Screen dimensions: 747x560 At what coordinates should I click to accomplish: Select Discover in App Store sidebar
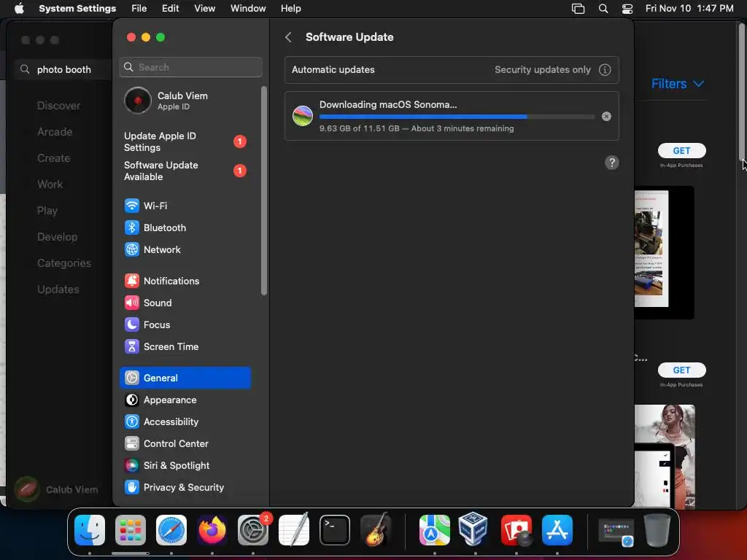pos(58,106)
